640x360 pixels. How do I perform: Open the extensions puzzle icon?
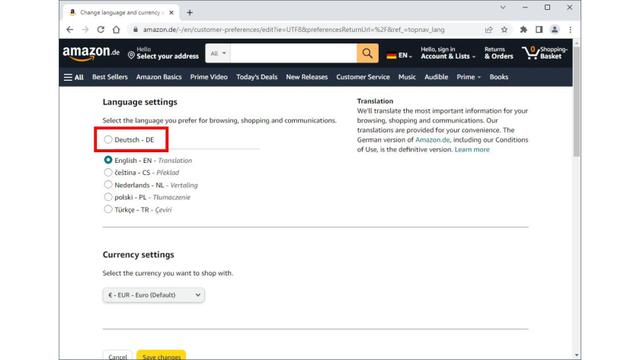click(x=523, y=29)
